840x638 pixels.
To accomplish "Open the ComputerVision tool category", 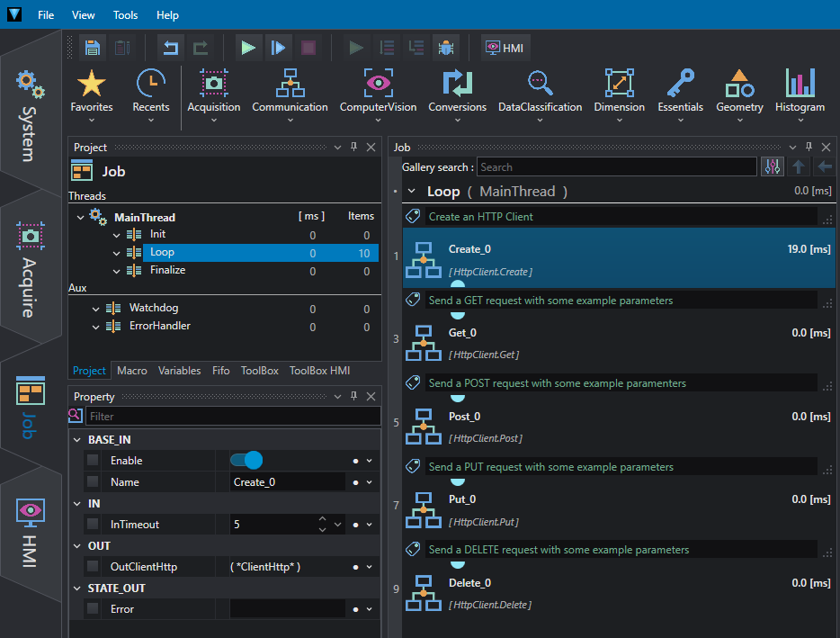I will coord(378,94).
